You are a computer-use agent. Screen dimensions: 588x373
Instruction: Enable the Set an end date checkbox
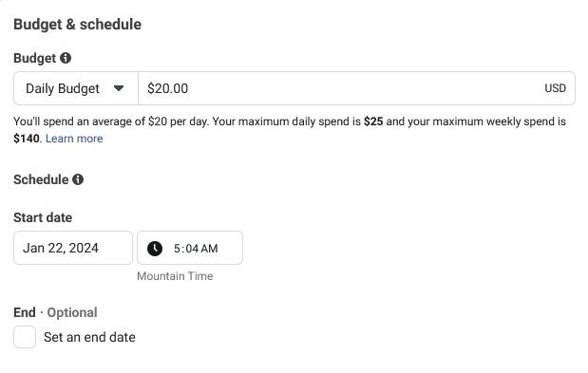coord(25,337)
